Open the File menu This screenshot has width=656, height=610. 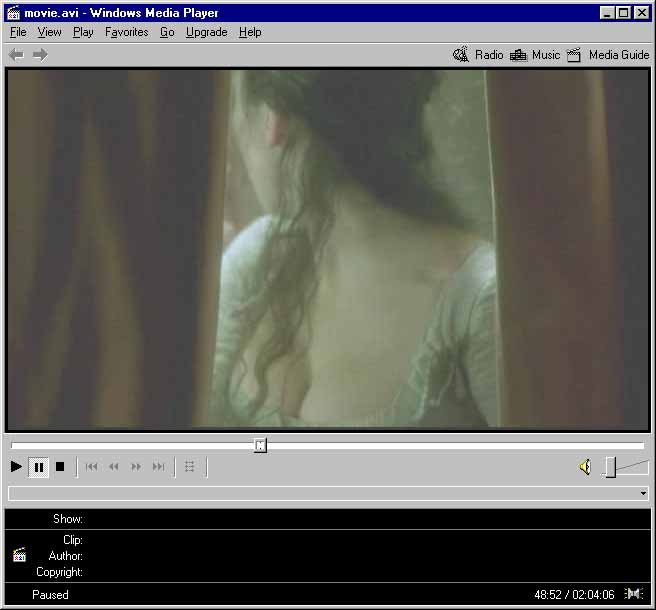tap(18, 32)
